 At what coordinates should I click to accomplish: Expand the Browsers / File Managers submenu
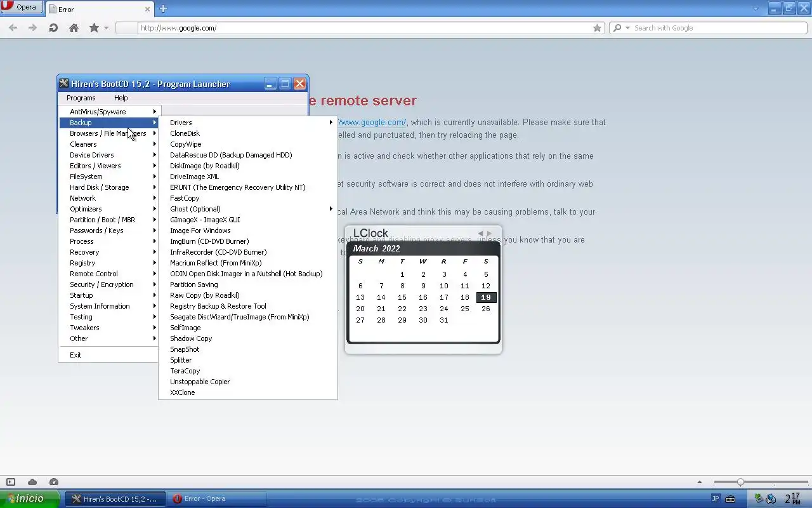click(x=108, y=133)
